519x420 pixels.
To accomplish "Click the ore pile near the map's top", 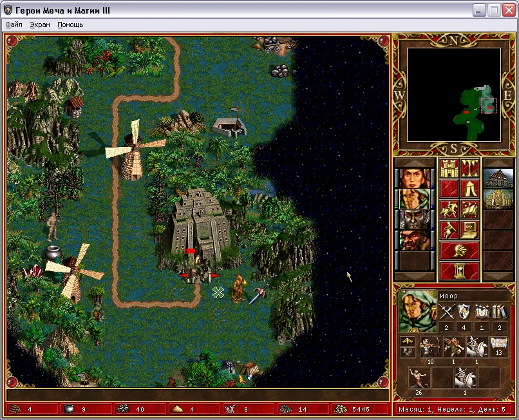I will coord(280,70).
